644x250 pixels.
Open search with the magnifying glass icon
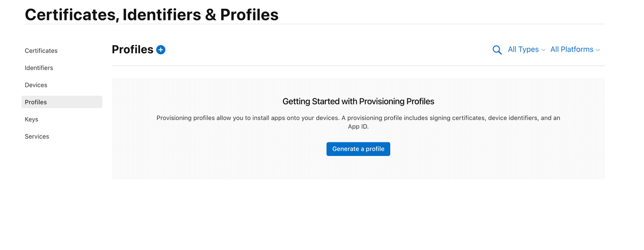click(497, 50)
